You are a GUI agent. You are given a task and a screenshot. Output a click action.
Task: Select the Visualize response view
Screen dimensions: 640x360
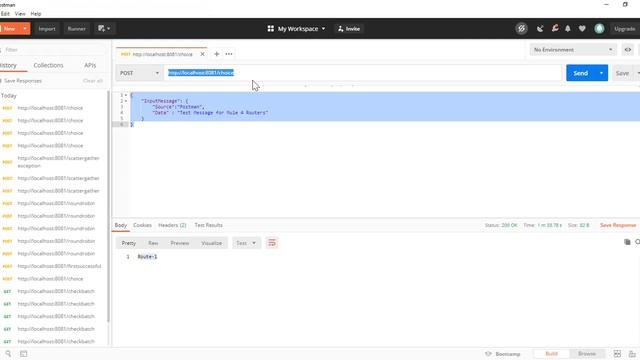click(211, 243)
